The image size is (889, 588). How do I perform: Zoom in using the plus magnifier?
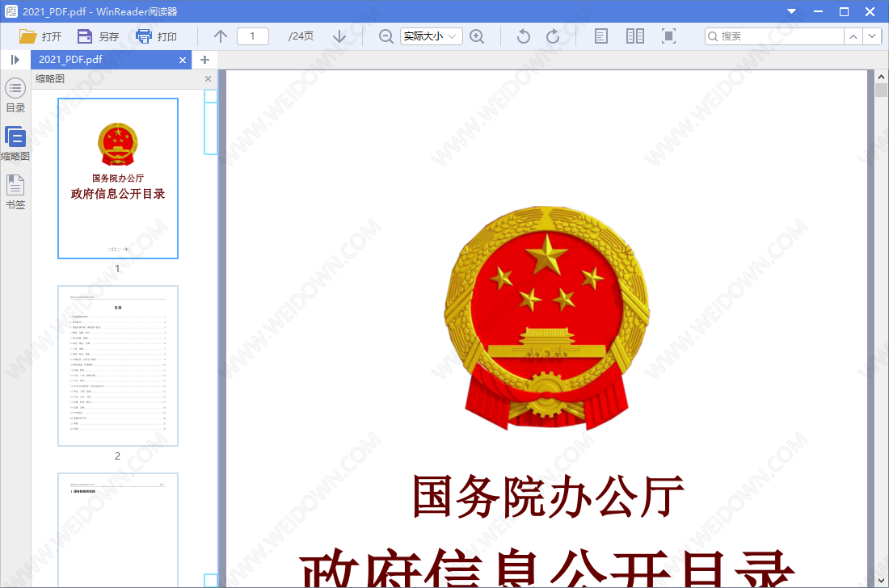[x=478, y=36]
